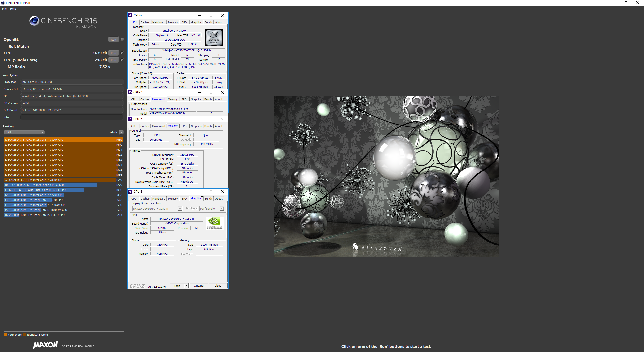Screen dimensions: 644x352
Task: Click the Processor field in Your System
Action: [x=72, y=82]
